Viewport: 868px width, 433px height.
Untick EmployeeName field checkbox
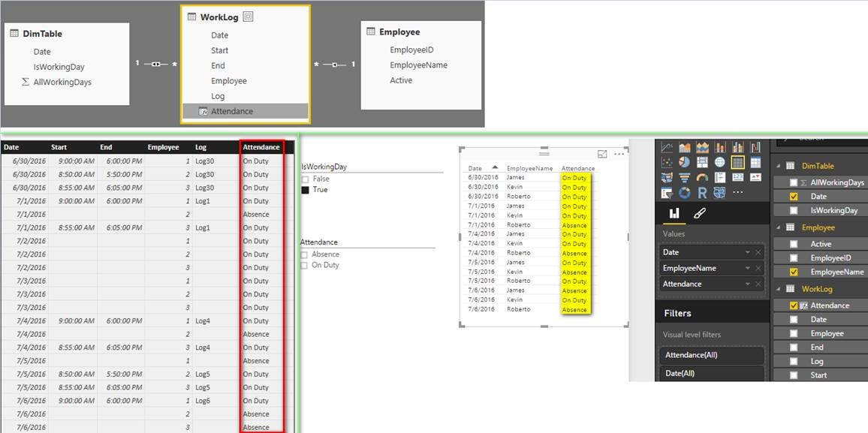pyautogui.click(x=794, y=272)
